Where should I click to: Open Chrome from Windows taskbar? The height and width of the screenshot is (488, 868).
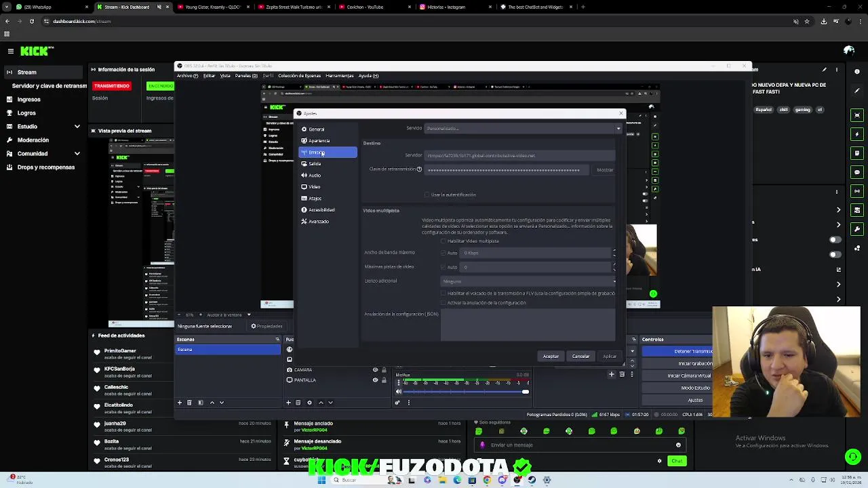tap(487, 480)
